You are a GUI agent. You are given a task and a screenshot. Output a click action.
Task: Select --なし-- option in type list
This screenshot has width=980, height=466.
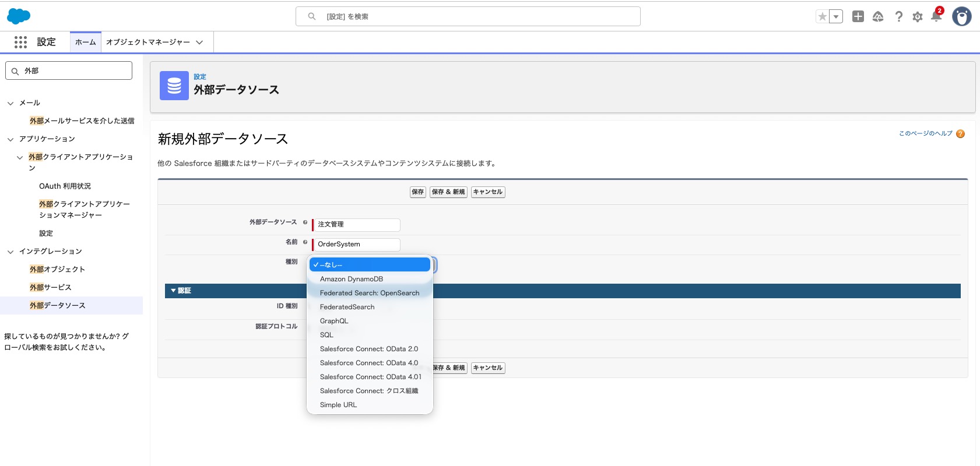click(x=370, y=265)
